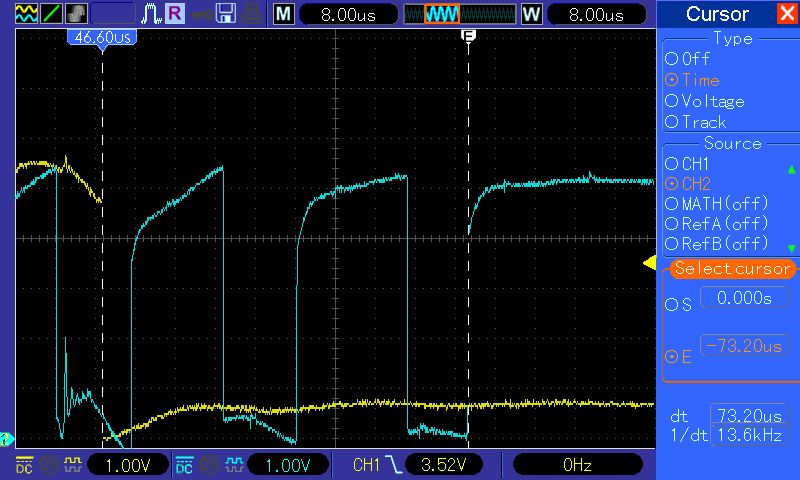
Task: Click the floppy disk save icon
Action: (226, 14)
